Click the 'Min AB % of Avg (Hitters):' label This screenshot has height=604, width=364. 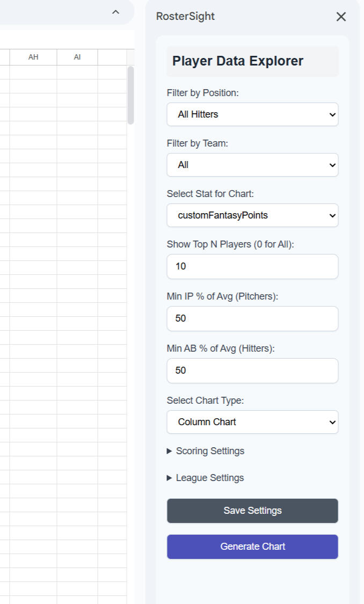pyautogui.click(x=221, y=348)
